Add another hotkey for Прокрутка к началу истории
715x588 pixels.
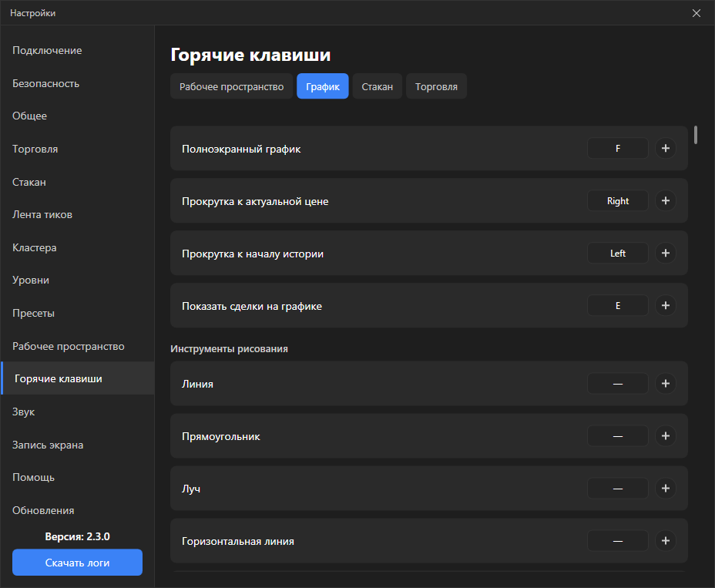pyautogui.click(x=665, y=254)
